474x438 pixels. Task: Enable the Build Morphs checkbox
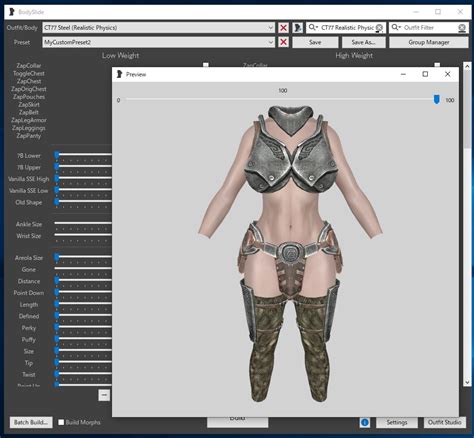pyautogui.click(x=61, y=422)
